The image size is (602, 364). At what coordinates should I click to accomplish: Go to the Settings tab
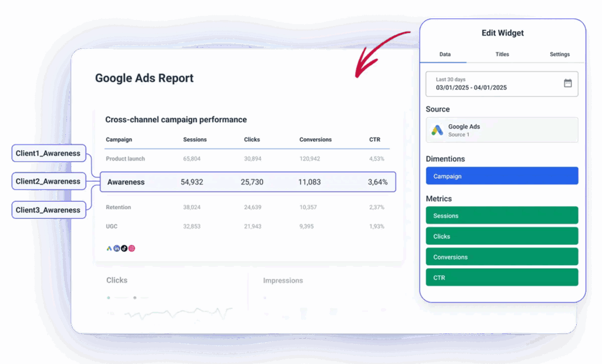tap(559, 54)
